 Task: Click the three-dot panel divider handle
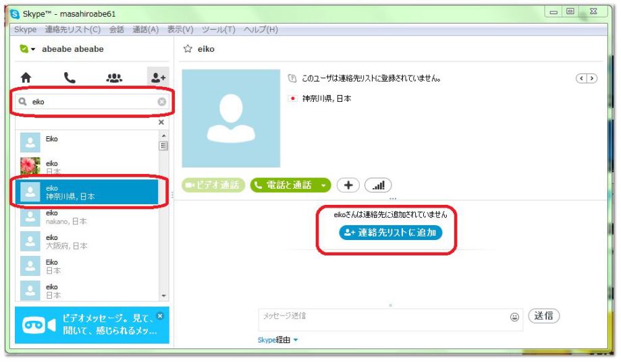click(x=393, y=198)
